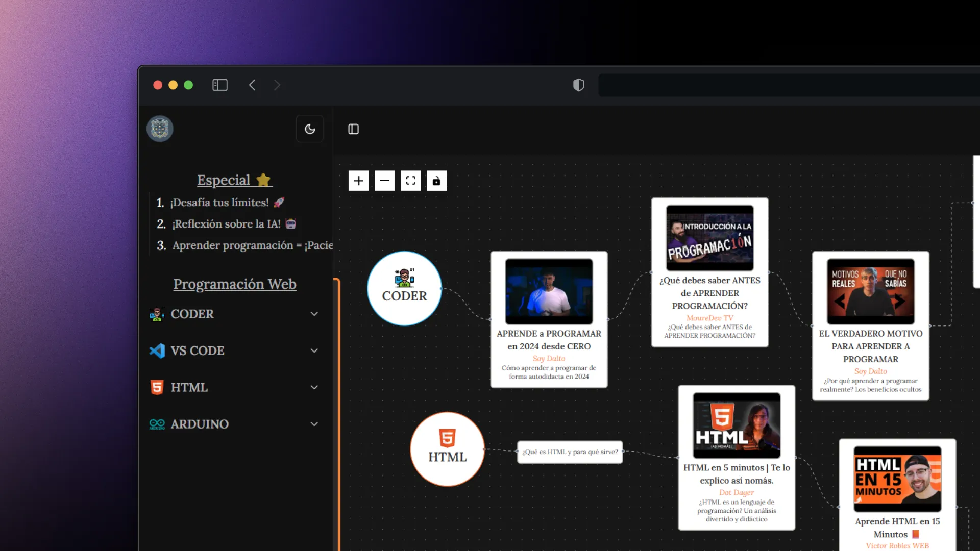Click the VS Code icon in the sidebar
980x551 pixels.
(157, 350)
